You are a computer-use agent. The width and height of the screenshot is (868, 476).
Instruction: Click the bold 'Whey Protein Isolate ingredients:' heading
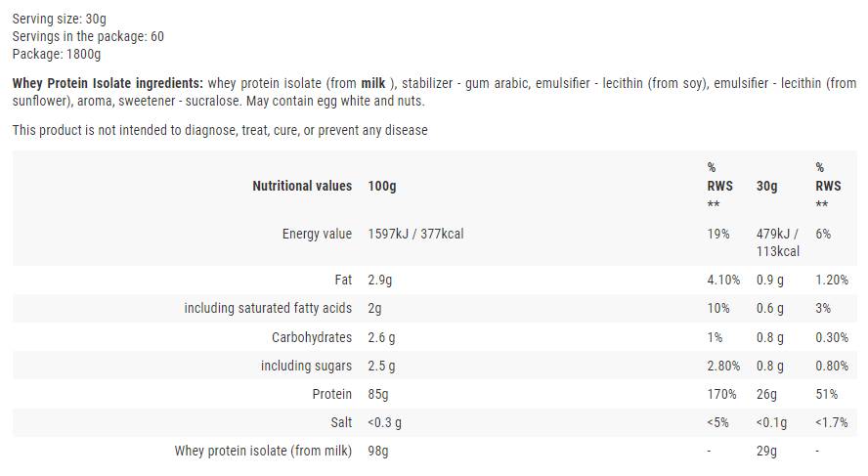pos(108,84)
